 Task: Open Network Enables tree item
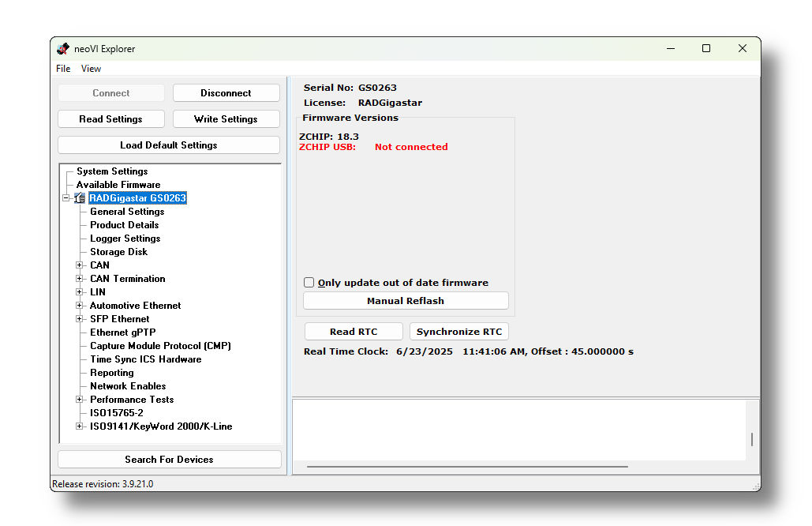(128, 386)
